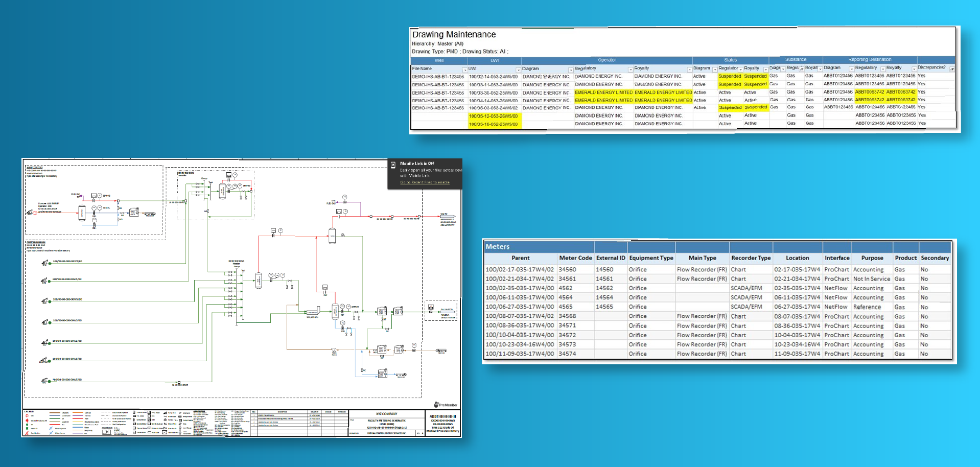Screen dimensions: 980x467
Task: Select the 900,000 BTU heater symbol in schematic
Action: (313, 311)
